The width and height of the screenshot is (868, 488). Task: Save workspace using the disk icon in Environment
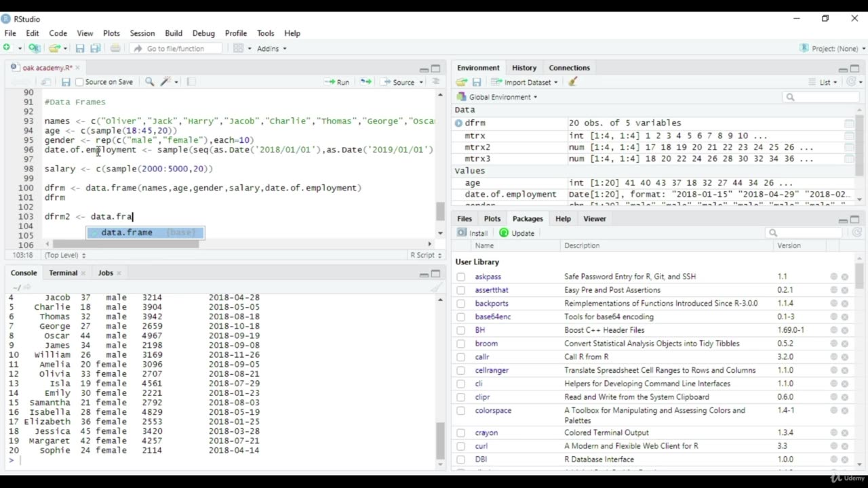click(x=477, y=82)
